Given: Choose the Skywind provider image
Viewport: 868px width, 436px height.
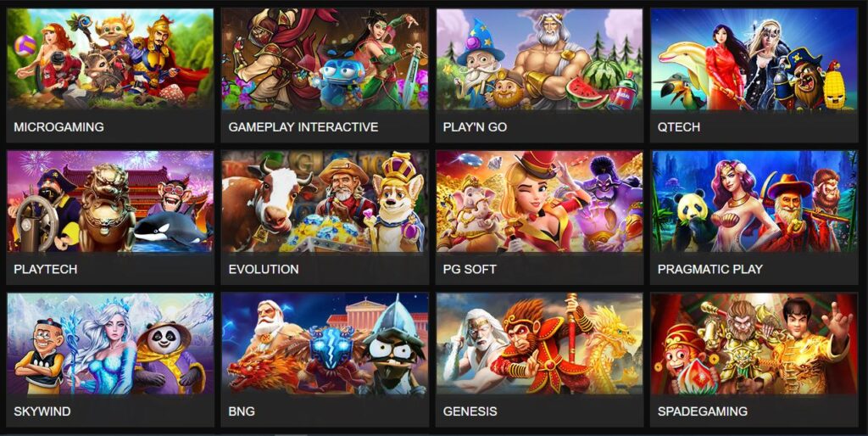Looking at the screenshot, I should pos(110,344).
